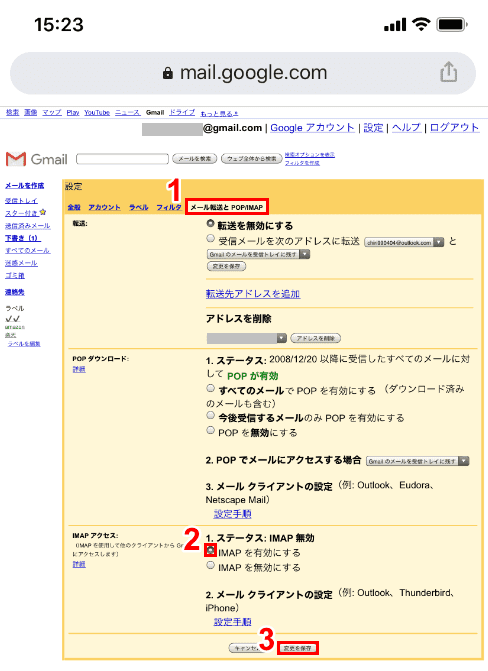Click フィルタを作成 link near search
The width and height of the screenshot is (488, 671).
click(302, 163)
